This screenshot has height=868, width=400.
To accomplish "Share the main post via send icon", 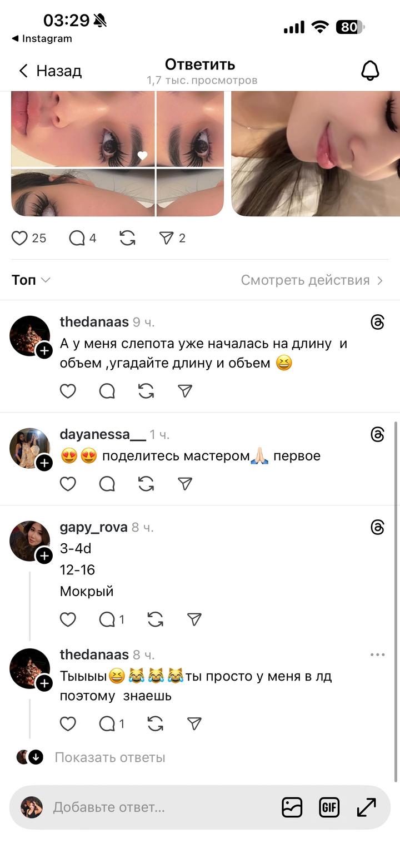I will [167, 238].
